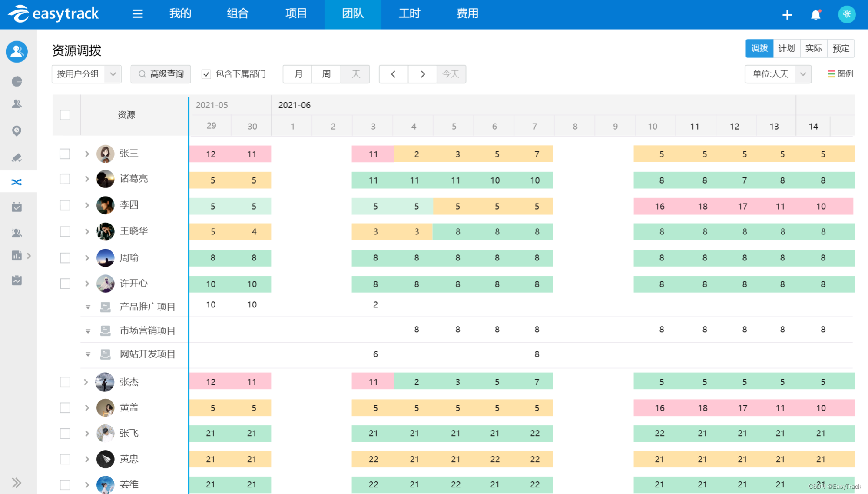Click pink cell 16 for 李四

click(659, 206)
